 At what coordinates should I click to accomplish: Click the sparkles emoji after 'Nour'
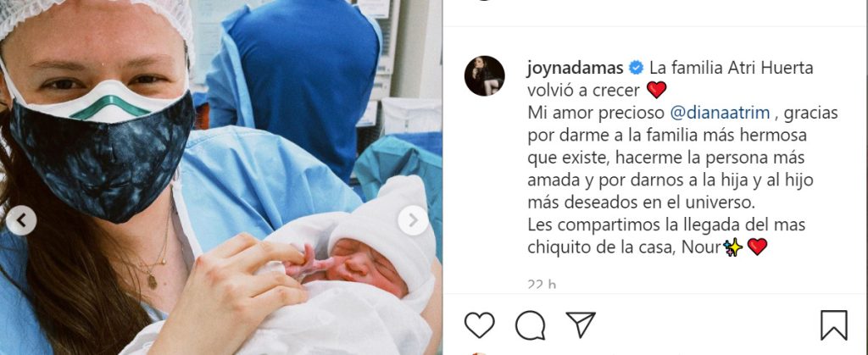coord(733,247)
